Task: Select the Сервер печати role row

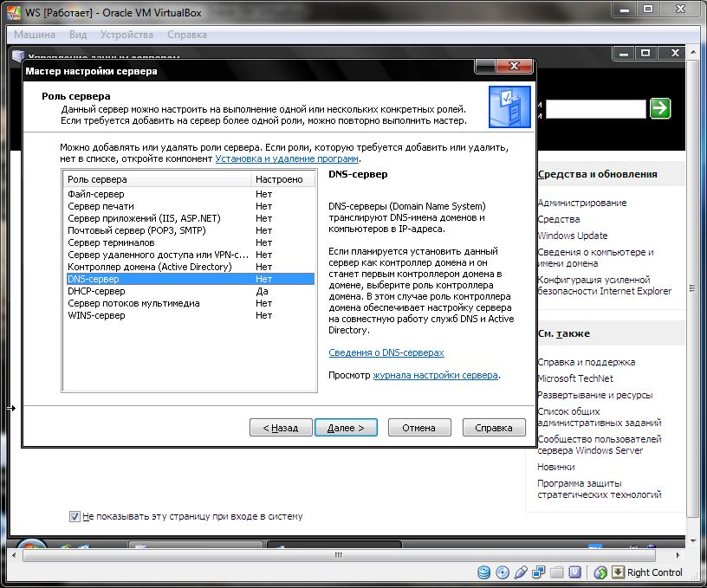Action: click(190, 206)
